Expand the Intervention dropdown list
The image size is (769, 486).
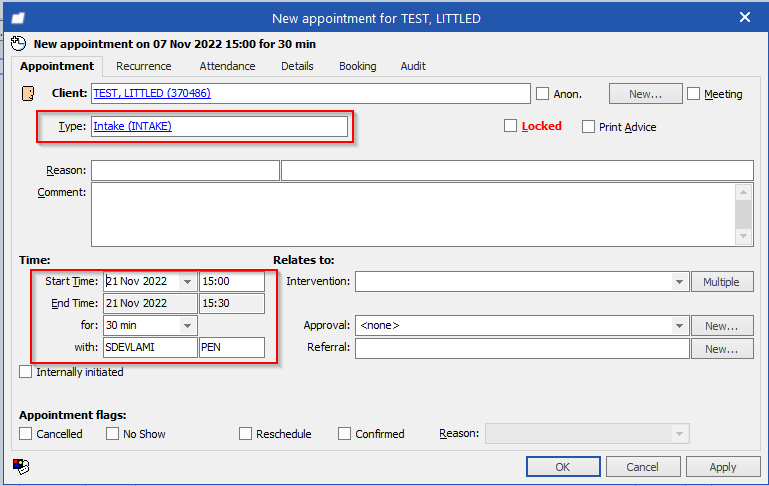680,282
